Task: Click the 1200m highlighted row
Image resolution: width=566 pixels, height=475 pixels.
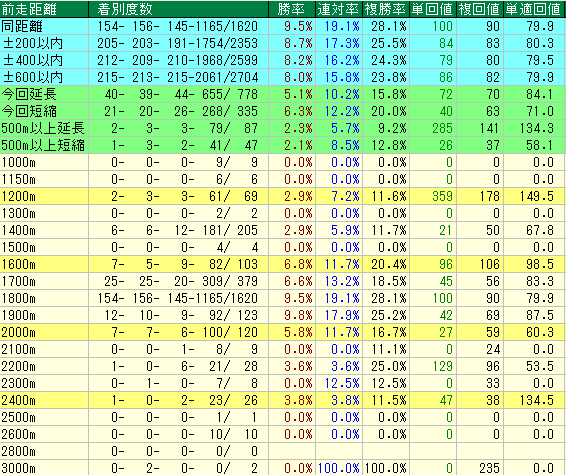Action: 283,196
